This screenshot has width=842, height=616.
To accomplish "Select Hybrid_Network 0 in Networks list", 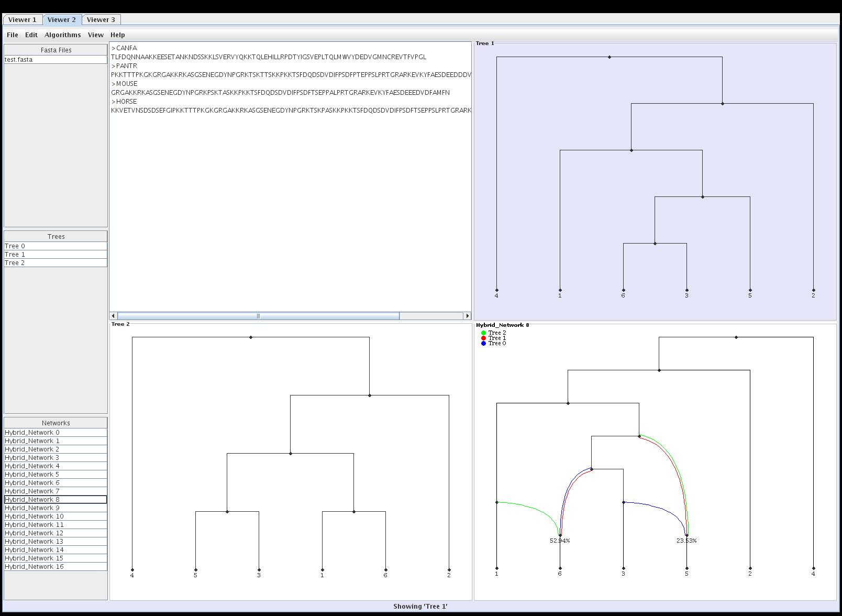I will click(x=56, y=433).
